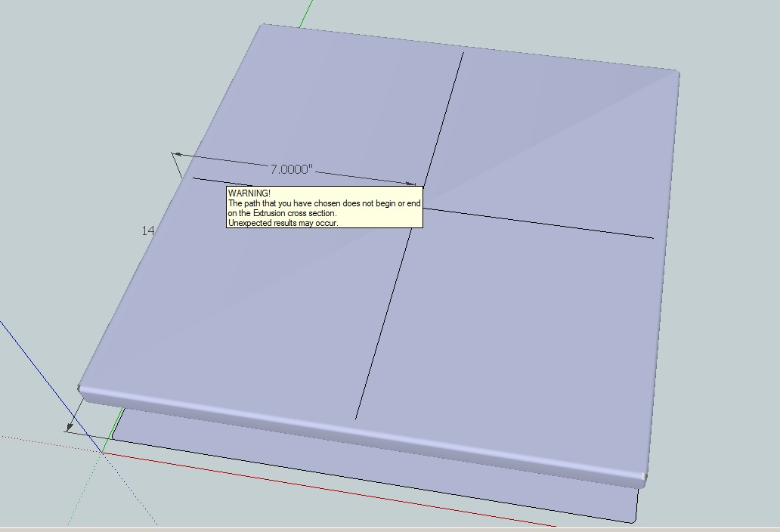
Task: Click the 7.0000" dimension label
Action: 291,169
